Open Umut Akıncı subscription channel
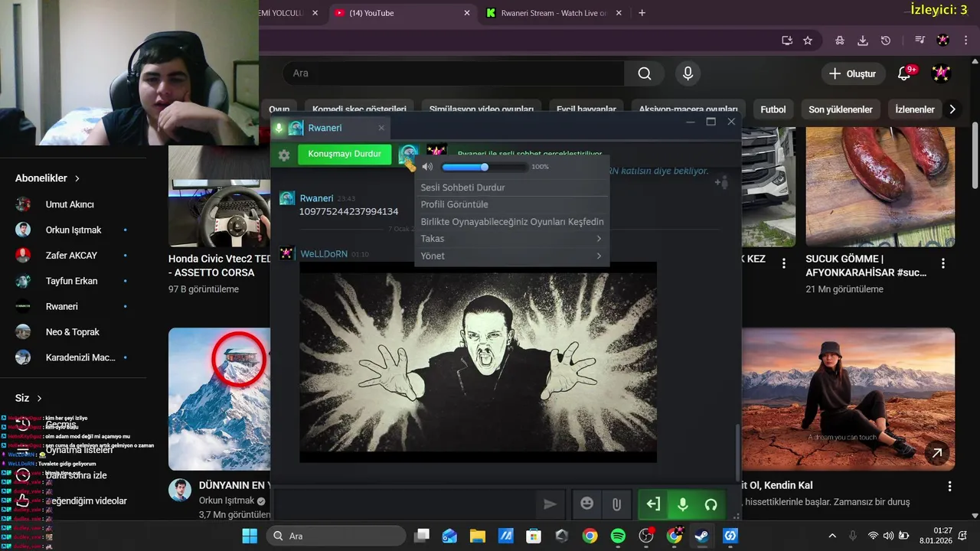 click(x=69, y=204)
